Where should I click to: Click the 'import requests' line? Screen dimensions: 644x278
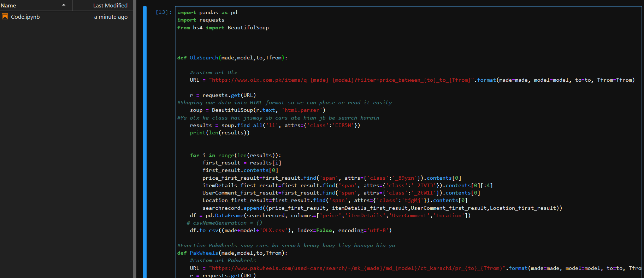click(201, 20)
